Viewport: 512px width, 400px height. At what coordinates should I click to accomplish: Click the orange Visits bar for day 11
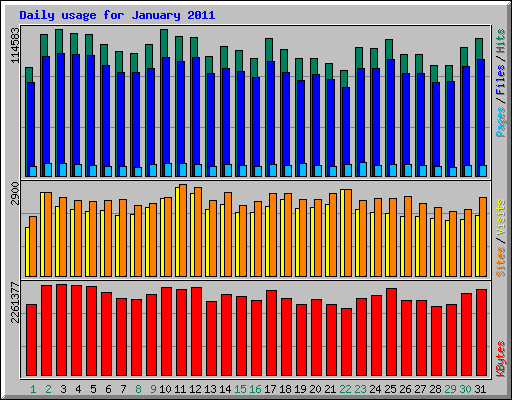[183, 230]
